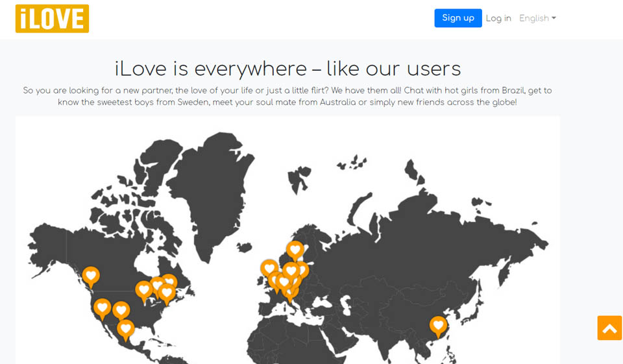Click the small caret arrow beside English
This screenshot has width=623, height=364.
pos(554,18)
